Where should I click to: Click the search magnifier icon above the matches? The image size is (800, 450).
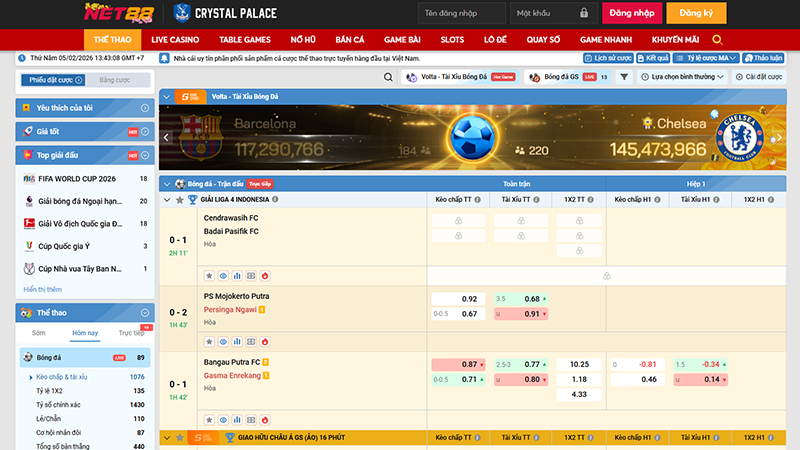[388, 76]
